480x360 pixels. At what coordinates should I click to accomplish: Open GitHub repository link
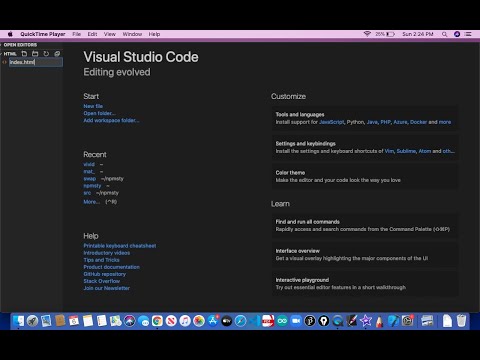point(105,274)
